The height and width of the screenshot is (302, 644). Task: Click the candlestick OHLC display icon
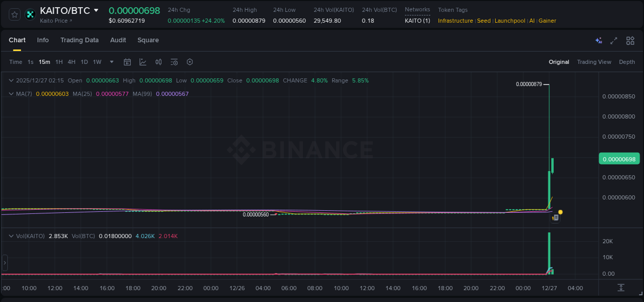(x=159, y=62)
